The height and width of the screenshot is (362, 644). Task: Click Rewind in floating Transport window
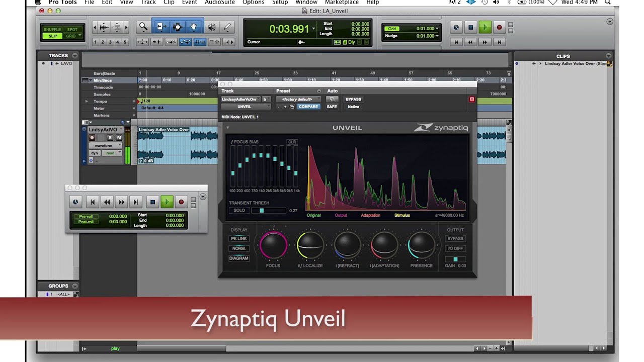[107, 202]
